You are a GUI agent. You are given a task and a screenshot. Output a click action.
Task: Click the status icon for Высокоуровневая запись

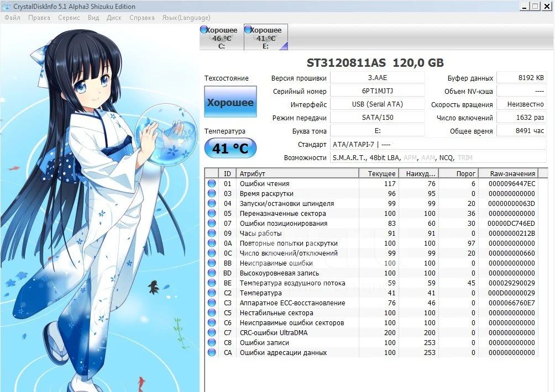pos(212,273)
